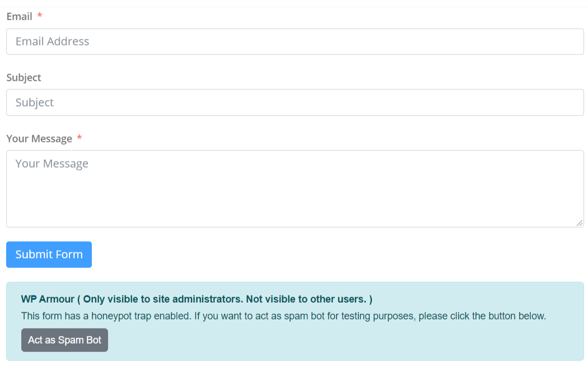Image resolution: width=588 pixels, height=366 pixels.
Task: Click the Subject field label
Action: [24, 77]
